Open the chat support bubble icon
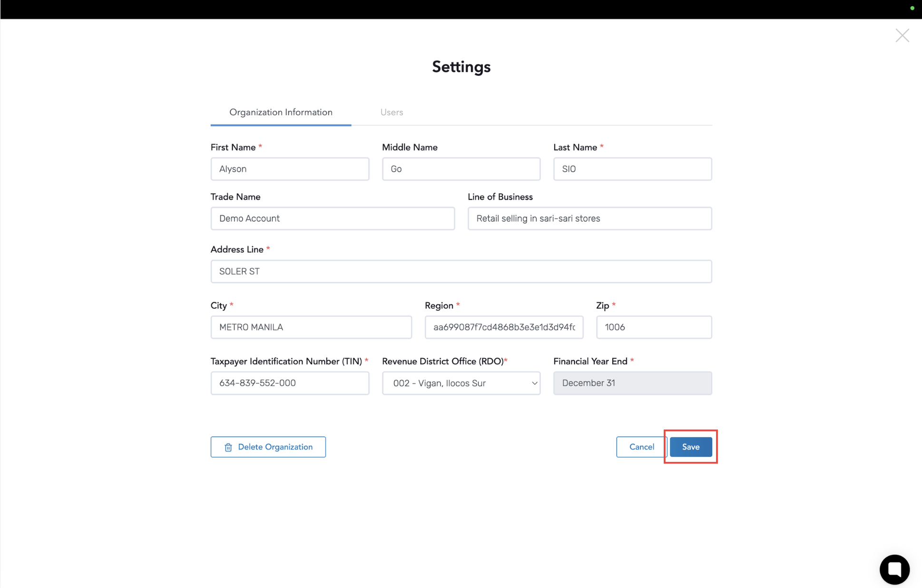The width and height of the screenshot is (922, 588). pyautogui.click(x=894, y=569)
